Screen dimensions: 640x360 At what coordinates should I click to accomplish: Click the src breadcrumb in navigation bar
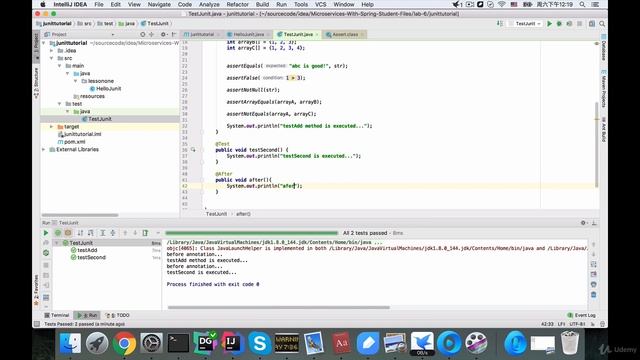(x=84, y=24)
